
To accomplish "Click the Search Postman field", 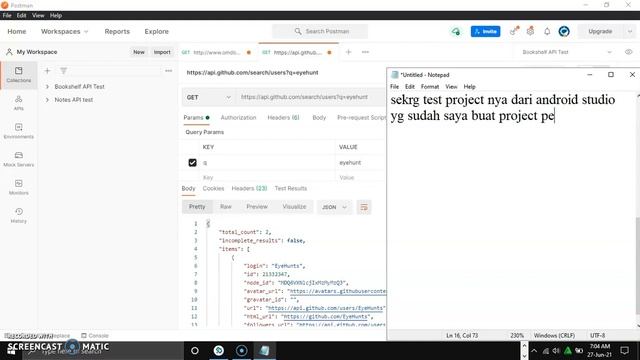I will coord(320,31).
